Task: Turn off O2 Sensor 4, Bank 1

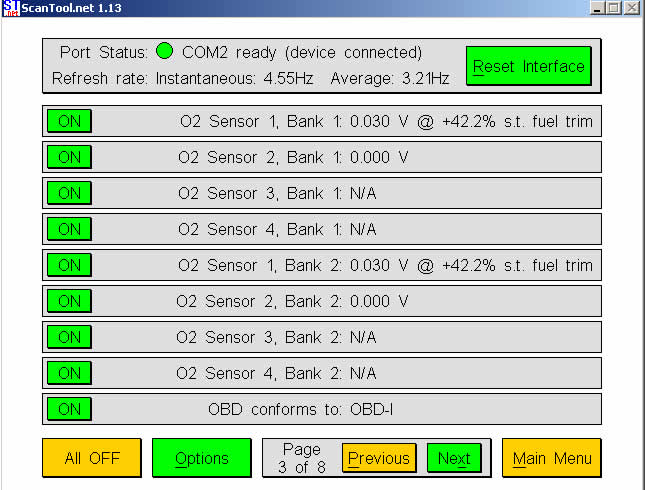Action: click(69, 229)
